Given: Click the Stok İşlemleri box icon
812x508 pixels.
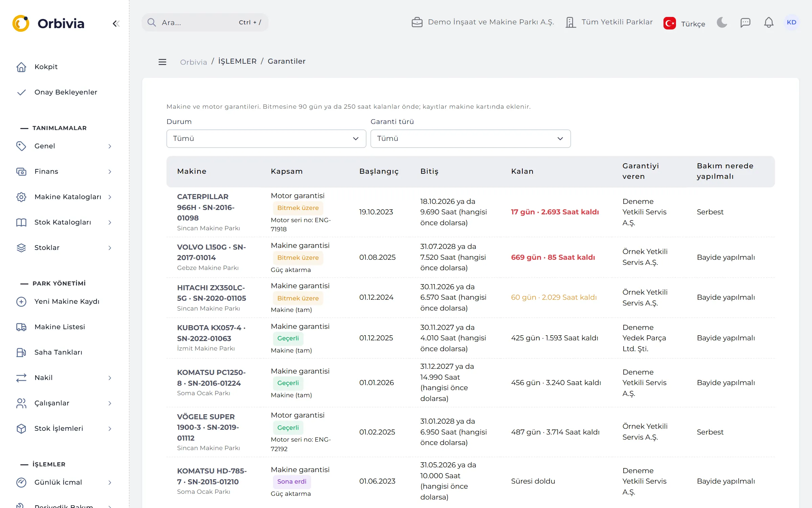Looking at the screenshot, I should point(21,428).
